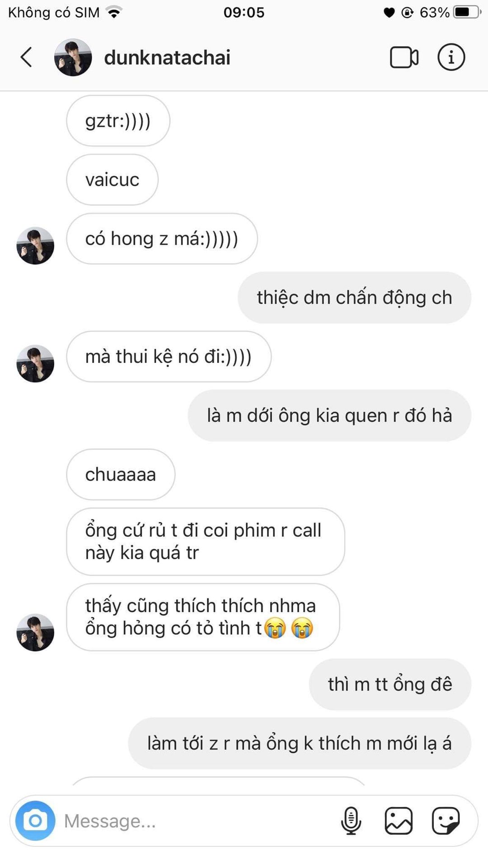Open dunknatachai username in header
The image size is (488, 868).
(167, 57)
